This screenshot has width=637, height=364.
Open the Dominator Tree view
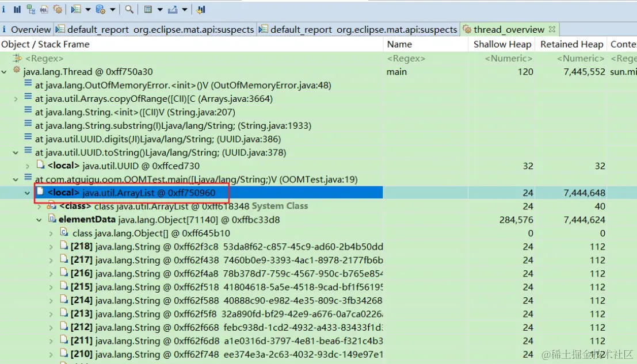[x=31, y=9]
